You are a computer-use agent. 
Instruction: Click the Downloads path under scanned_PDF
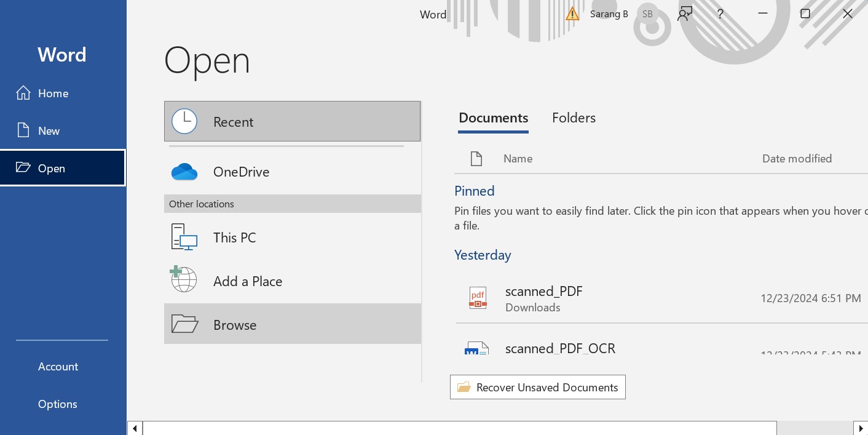click(x=533, y=308)
